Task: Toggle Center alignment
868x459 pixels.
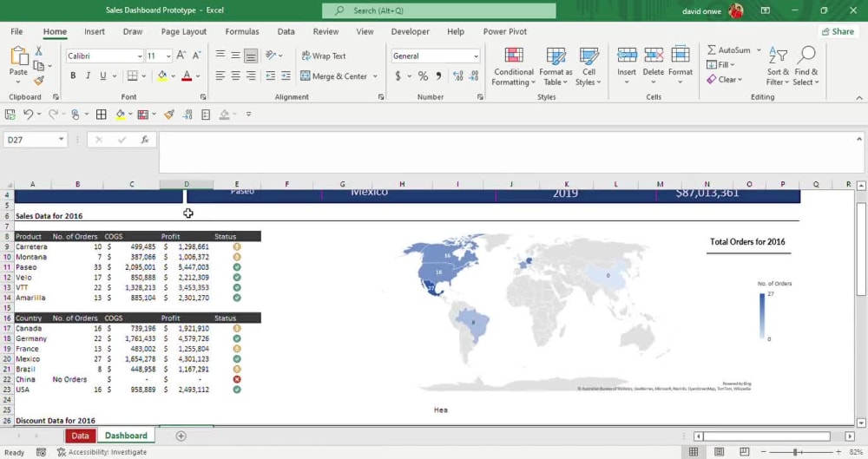Action: click(x=235, y=75)
